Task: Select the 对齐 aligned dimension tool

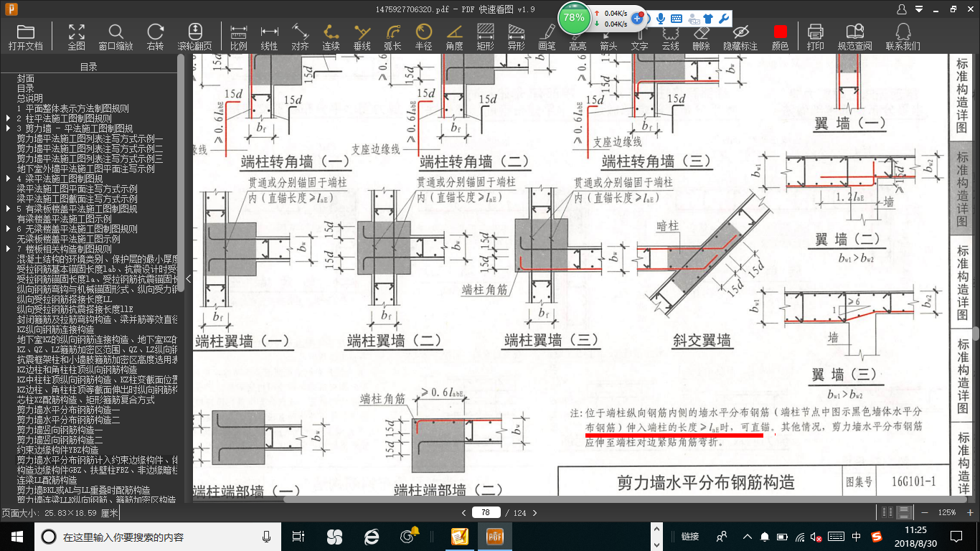Action: [300, 37]
